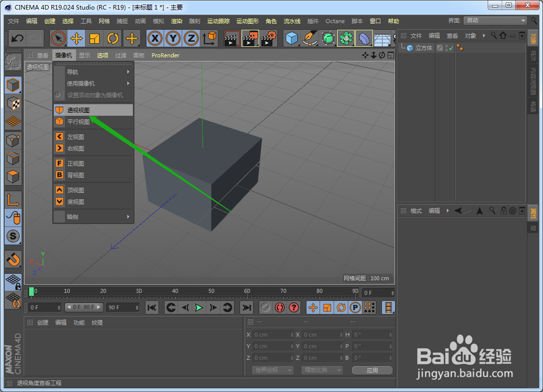Render to Picture Viewer icon
This screenshot has height=392, width=543.
pyautogui.click(x=250, y=38)
